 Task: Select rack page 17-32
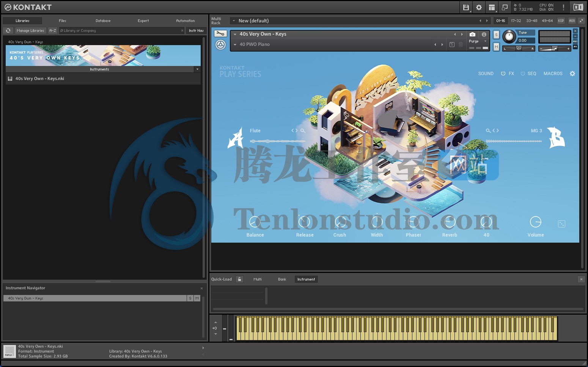click(x=516, y=21)
